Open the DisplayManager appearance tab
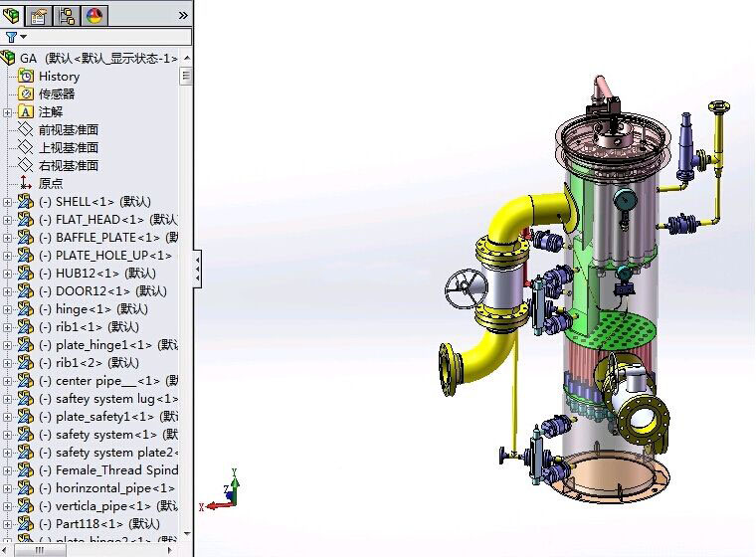 [x=94, y=16]
